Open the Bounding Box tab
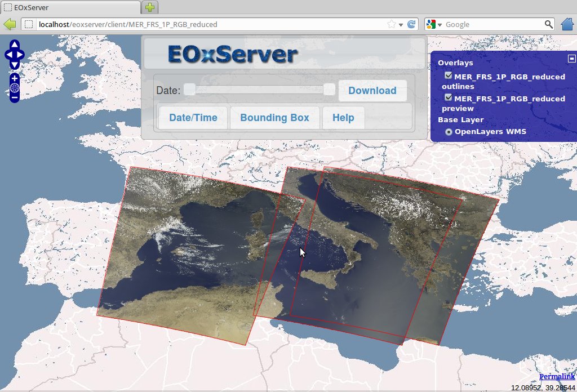The height and width of the screenshot is (392, 577). click(x=274, y=118)
